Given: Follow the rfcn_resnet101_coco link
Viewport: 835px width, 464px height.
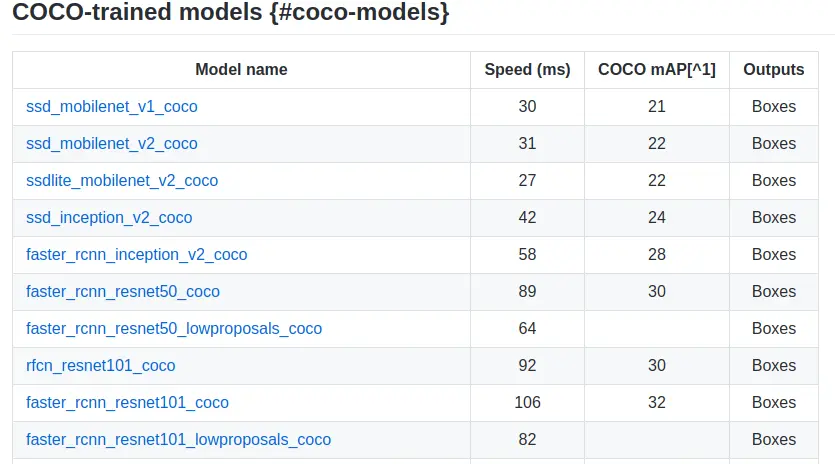Looking at the screenshot, I should coord(101,366).
